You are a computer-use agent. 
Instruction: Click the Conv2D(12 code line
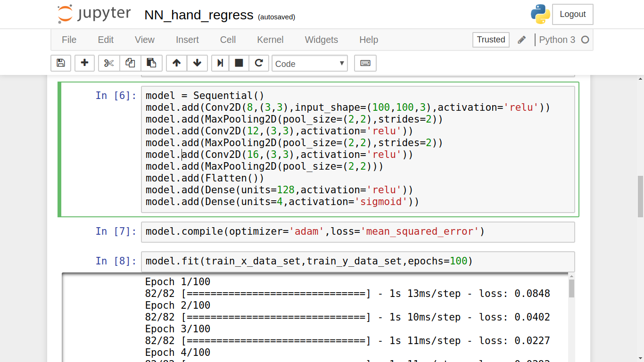click(x=280, y=131)
